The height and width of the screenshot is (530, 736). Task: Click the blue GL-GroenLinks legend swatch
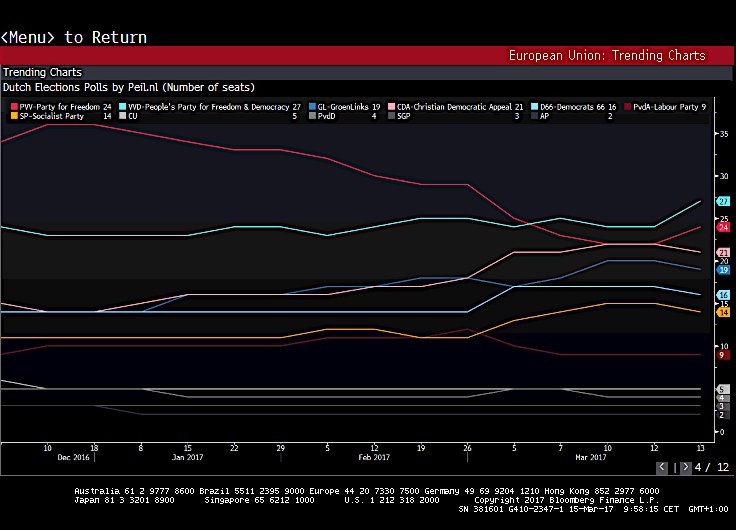point(312,107)
